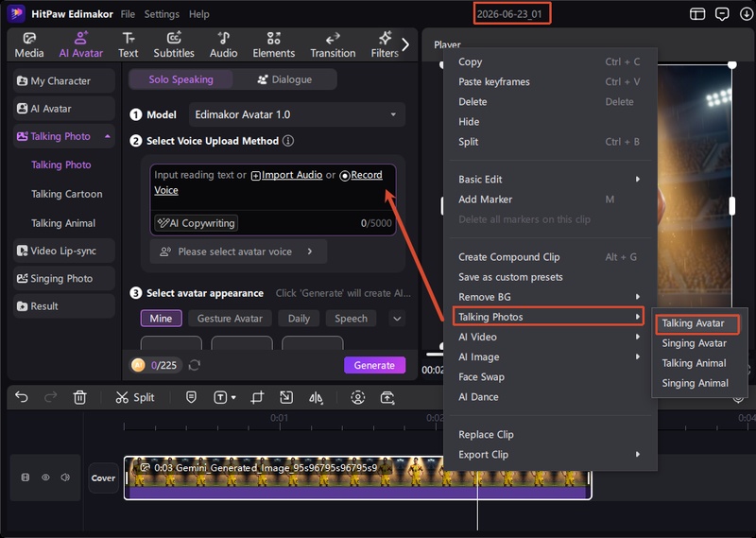This screenshot has width=756, height=538.
Task: Expand Remove BG submenu
Action: click(549, 297)
